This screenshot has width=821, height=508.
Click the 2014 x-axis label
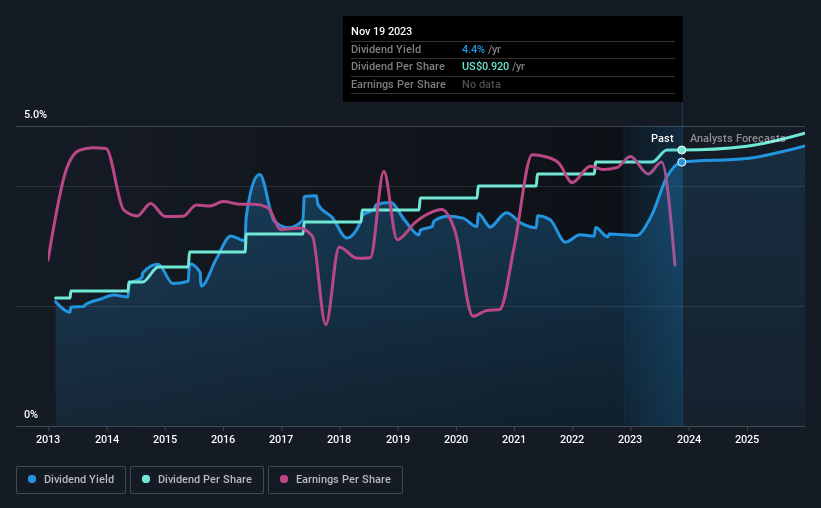point(107,439)
